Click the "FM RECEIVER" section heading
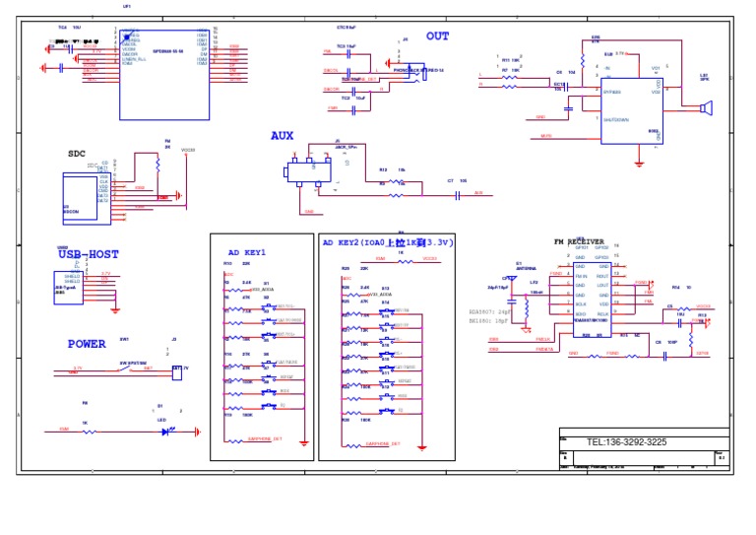Screen dimensions: 756x535 pos(579,241)
